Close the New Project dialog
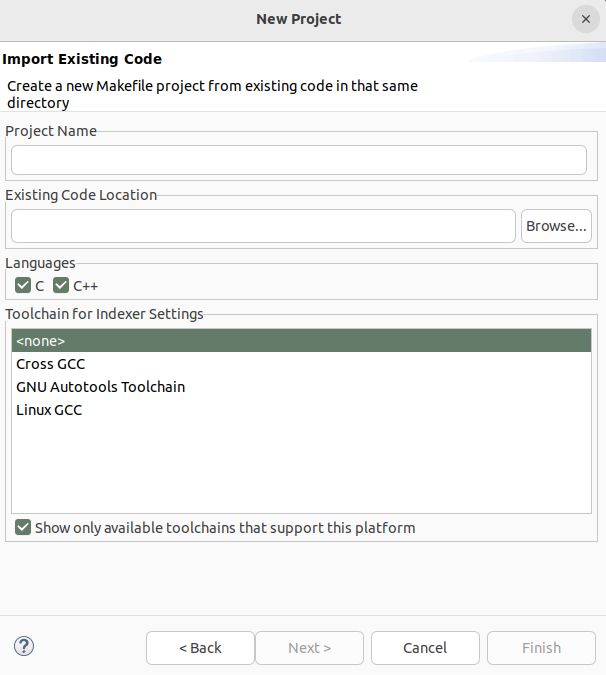Image resolution: width=606 pixels, height=675 pixels. pos(585,19)
